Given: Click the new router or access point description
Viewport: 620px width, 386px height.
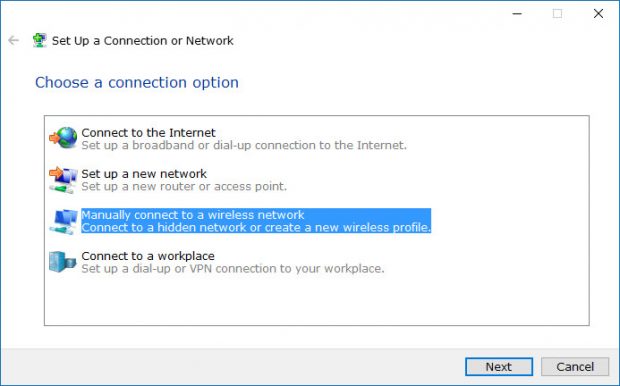Looking at the screenshot, I should [x=184, y=187].
